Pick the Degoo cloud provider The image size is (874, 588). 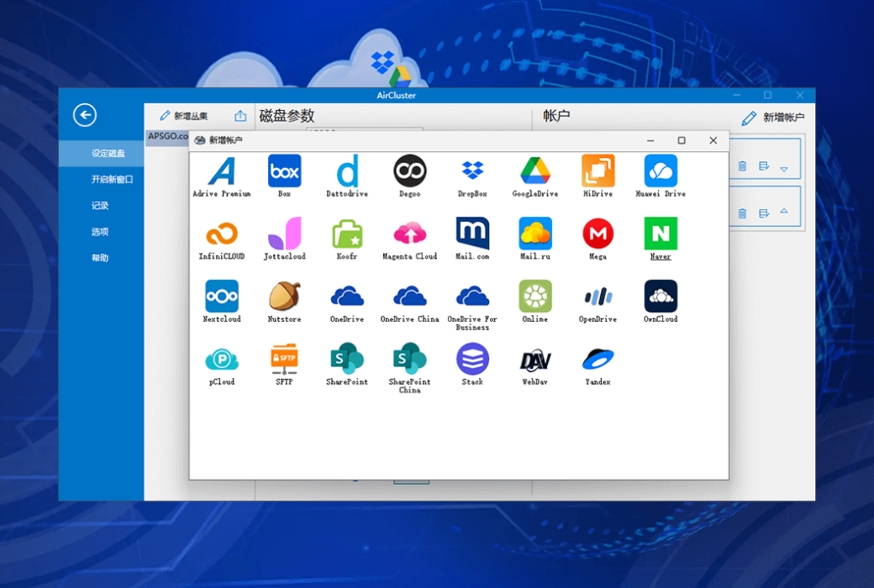(x=410, y=176)
